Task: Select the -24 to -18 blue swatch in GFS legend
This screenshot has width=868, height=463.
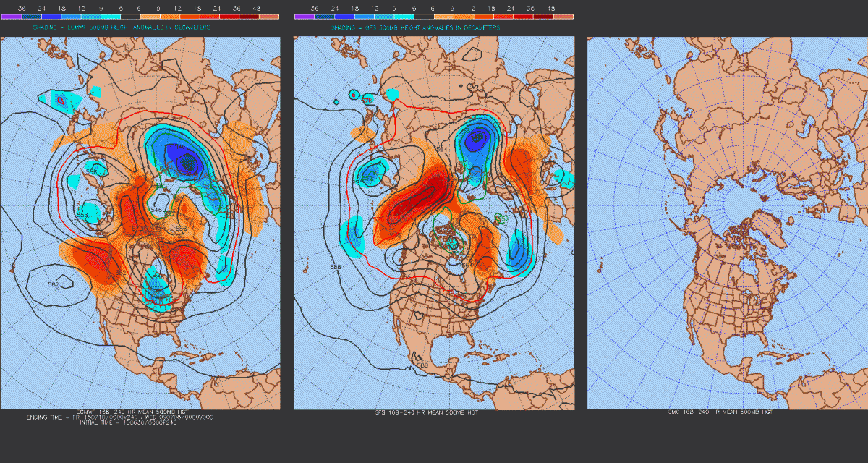Action: 344,17
